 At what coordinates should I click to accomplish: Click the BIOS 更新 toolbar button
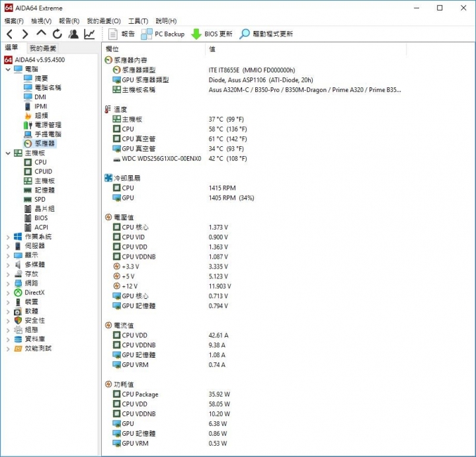(212, 34)
